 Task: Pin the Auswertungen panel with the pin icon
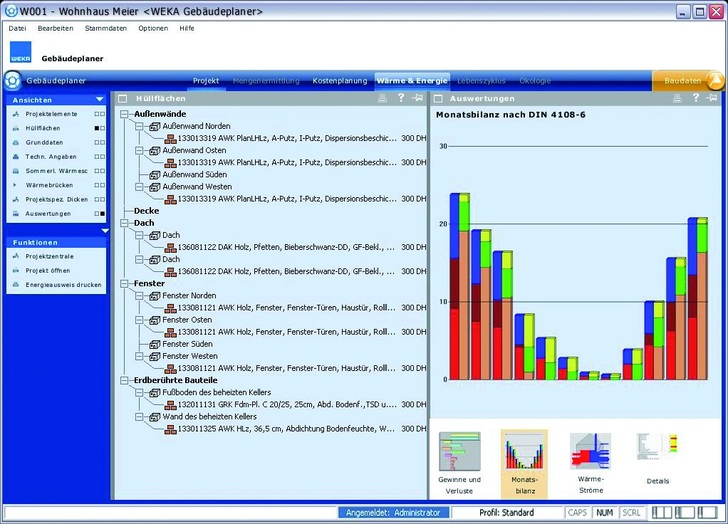click(x=712, y=98)
